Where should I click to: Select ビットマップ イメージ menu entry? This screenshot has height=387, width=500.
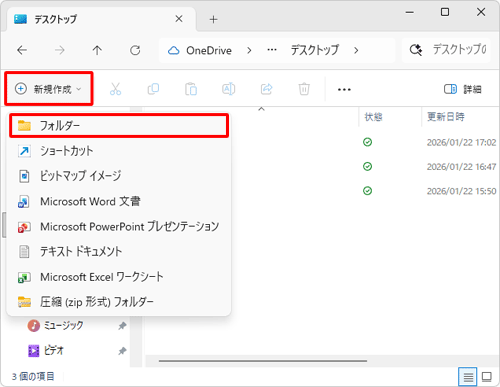119,176
